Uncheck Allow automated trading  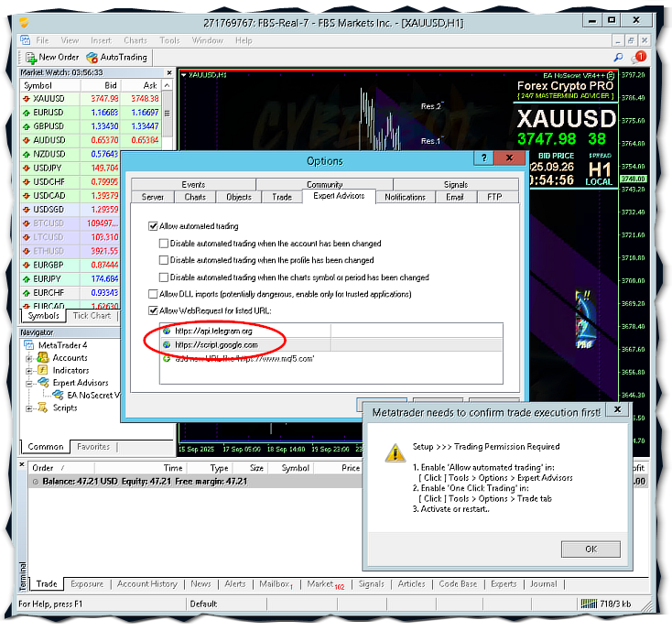coord(153,226)
